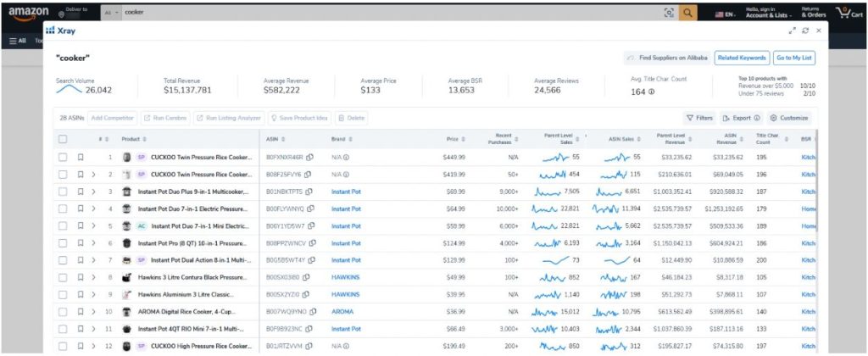Check the box for row 2 CUCKOO Twin
The image size is (868, 356).
(x=63, y=175)
